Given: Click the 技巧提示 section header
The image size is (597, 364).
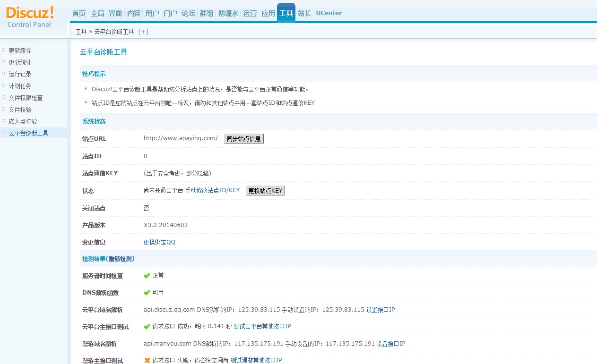Looking at the screenshot, I should tap(94, 74).
